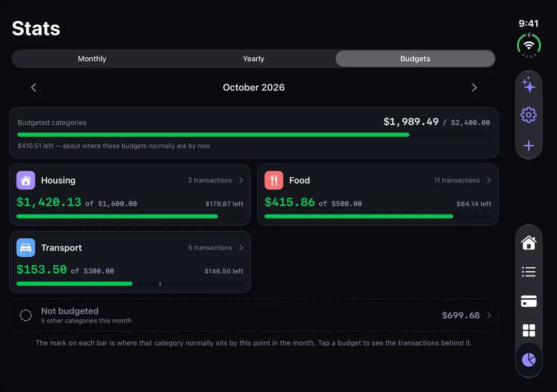Expand the Not budgeted chevron
Image resolution: width=557 pixels, height=392 pixels.
(x=489, y=315)
